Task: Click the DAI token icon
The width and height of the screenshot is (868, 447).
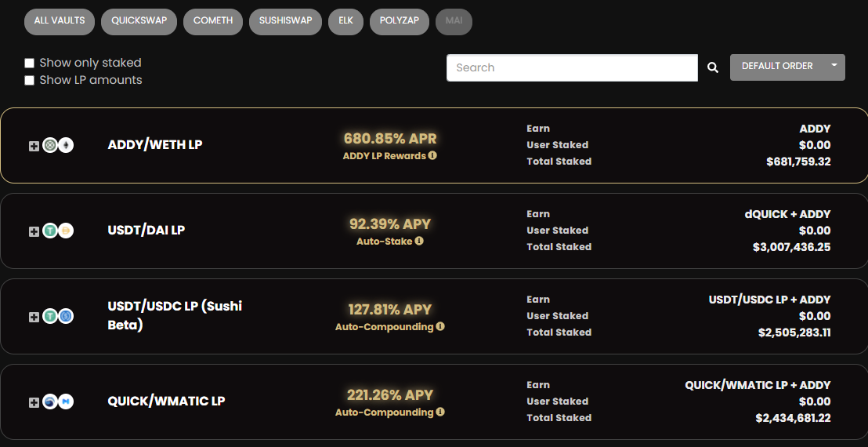Action: 66,231
